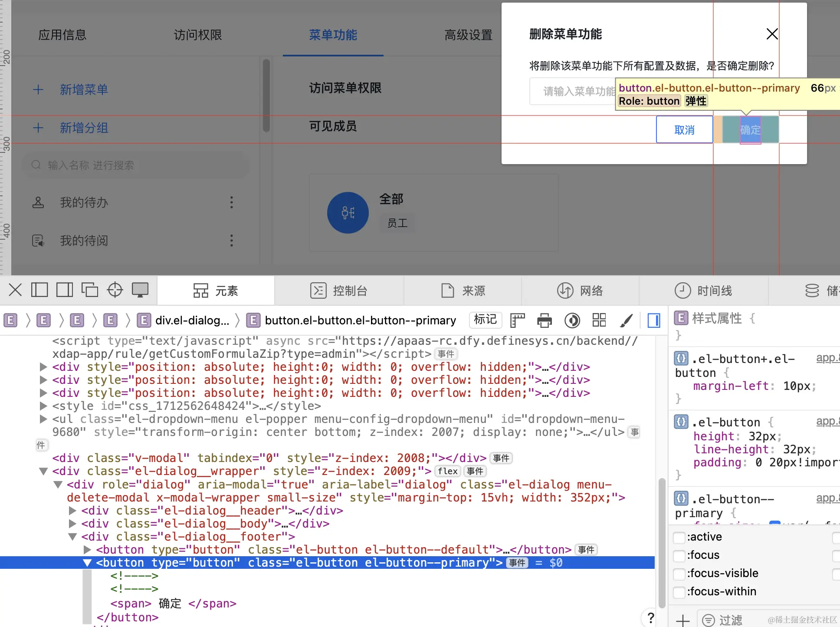Expand the el-dialog__header div node
840x627 pixels.
pos(72,511)
